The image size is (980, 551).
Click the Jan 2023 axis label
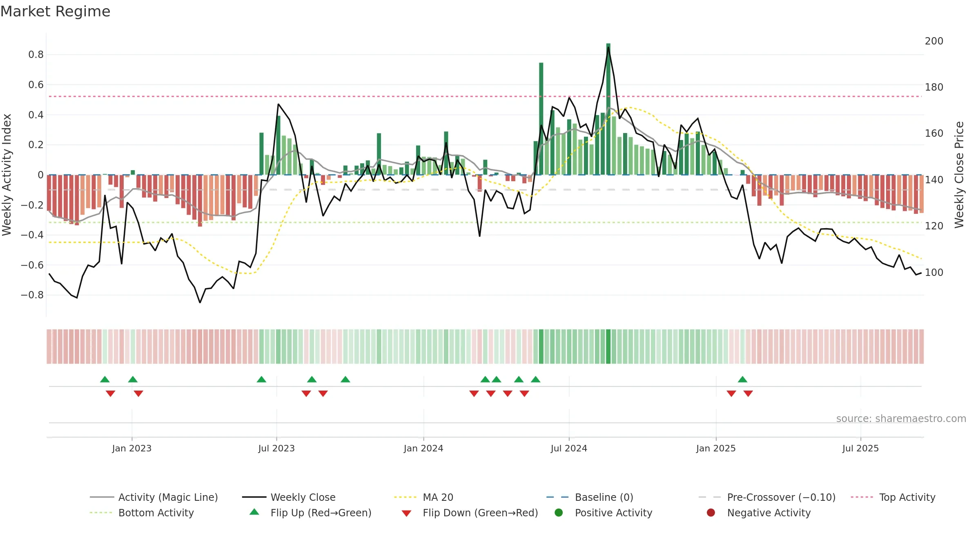pos(131,448)
